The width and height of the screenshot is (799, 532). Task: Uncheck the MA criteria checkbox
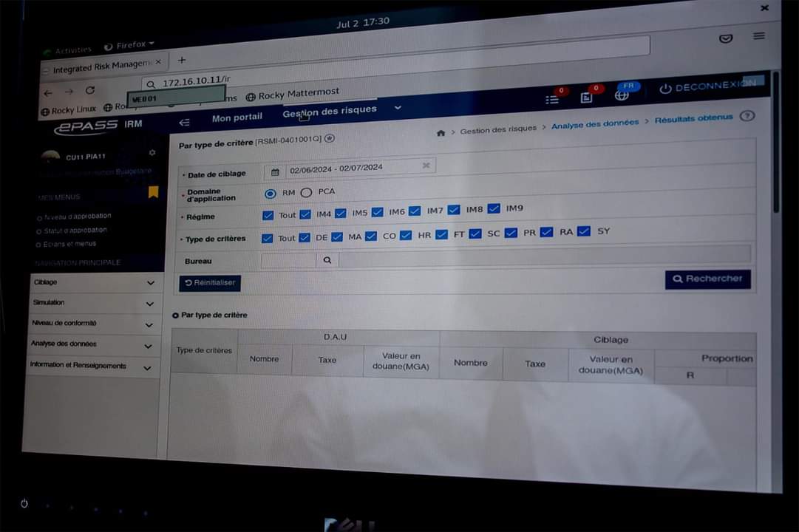(x=337, y=237)
